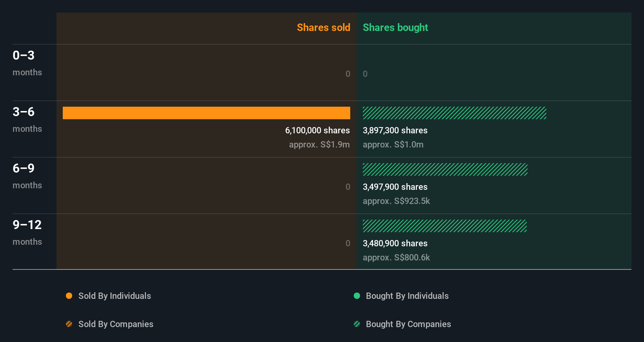Click the striped Bought By Companies legend icon

coord(357,324)
